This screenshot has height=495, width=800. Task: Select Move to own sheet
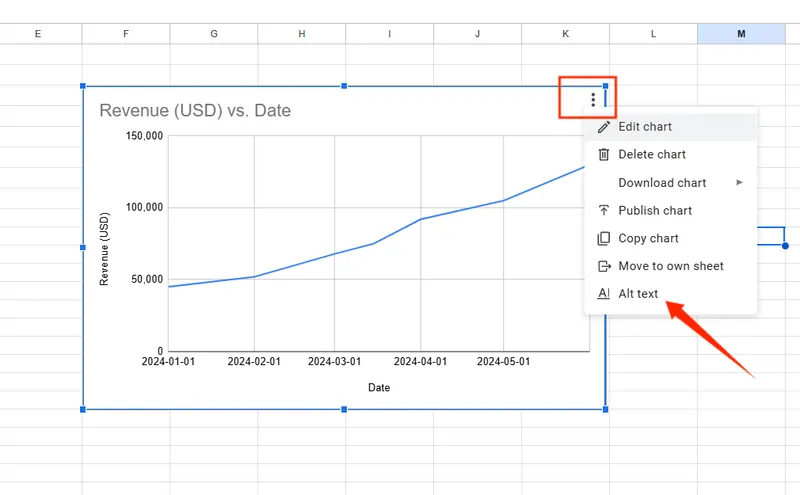click(671, 266)
